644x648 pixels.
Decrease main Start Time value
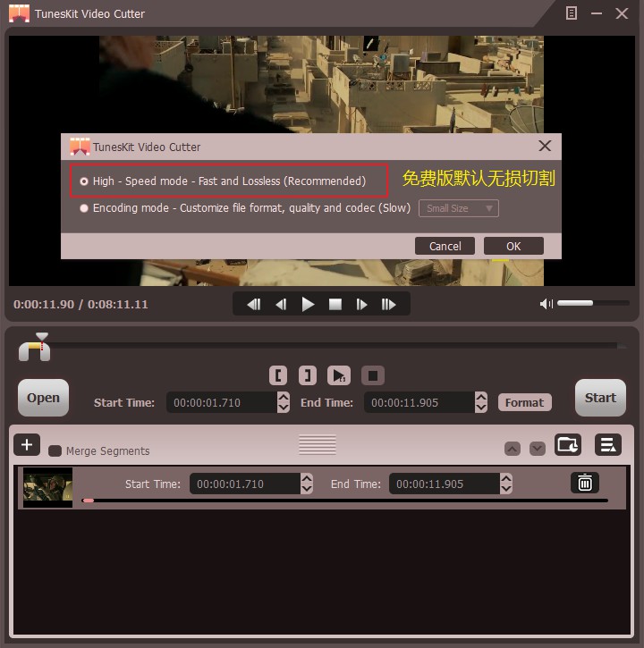(x=284, y=408)
